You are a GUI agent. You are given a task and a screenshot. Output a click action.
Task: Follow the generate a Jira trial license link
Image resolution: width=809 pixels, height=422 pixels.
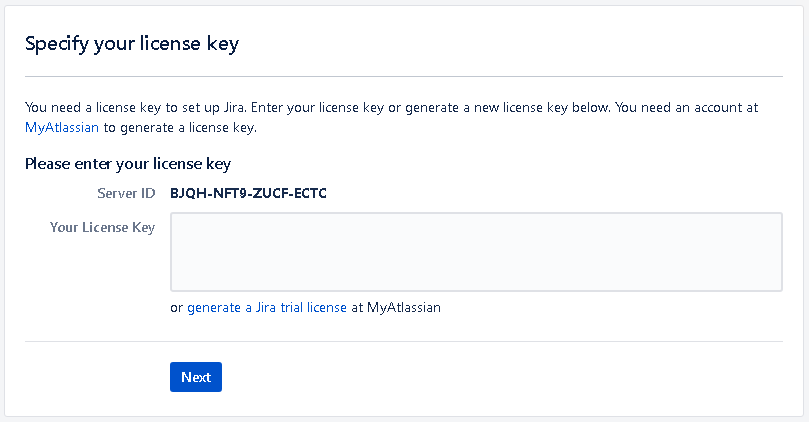click(266, 308)
